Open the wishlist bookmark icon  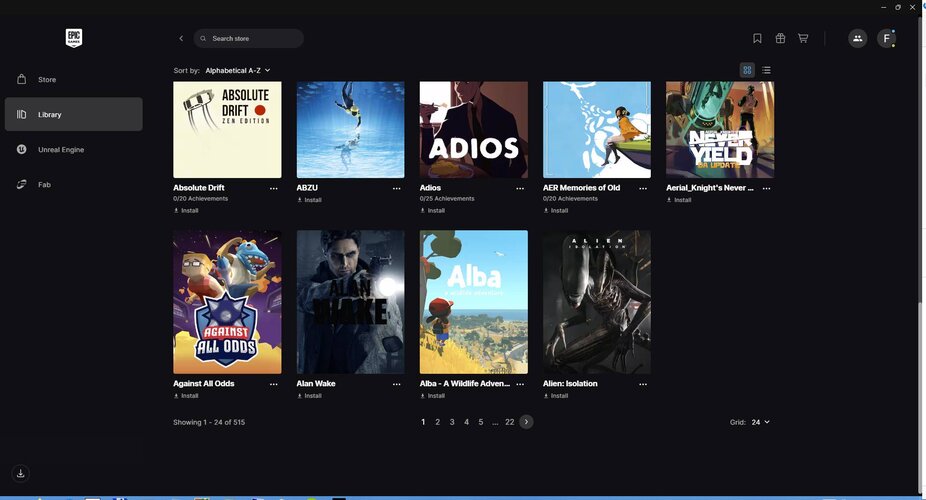tap(757, 38)
